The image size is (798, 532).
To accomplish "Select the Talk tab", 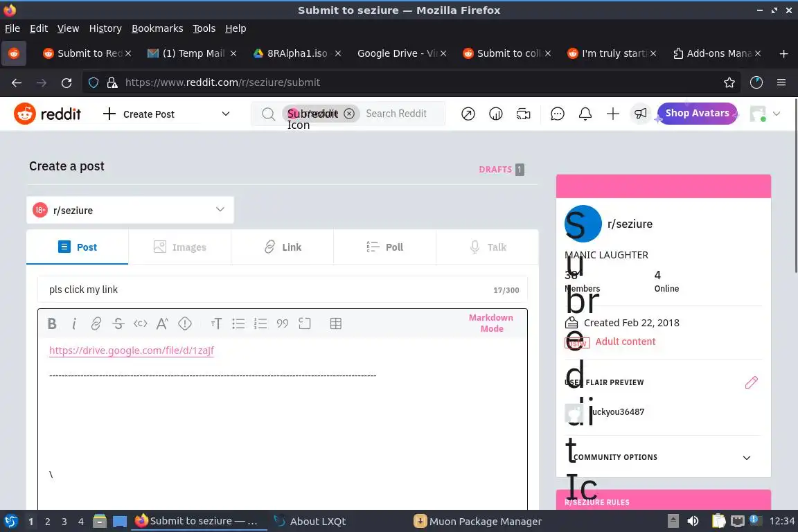I will (488, 247).
